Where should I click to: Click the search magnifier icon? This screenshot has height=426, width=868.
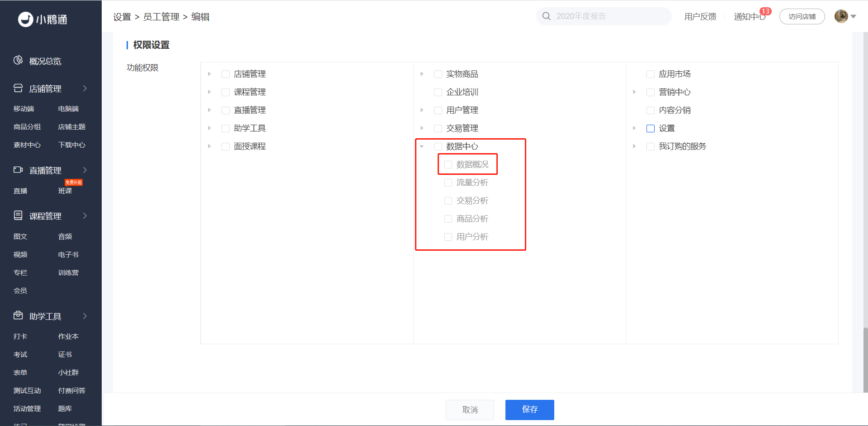547,16
